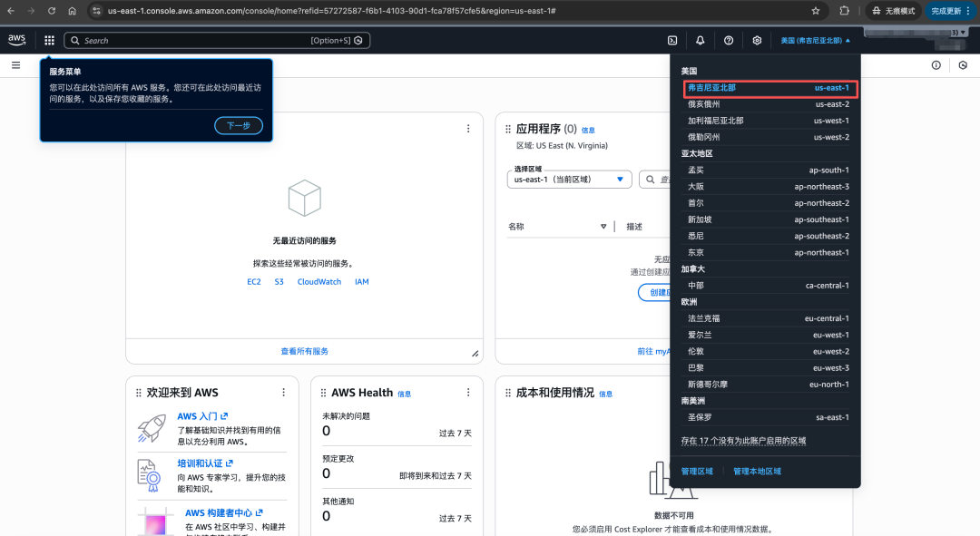
Task: Select region 首尔 ap-northeast-2
Action: [x=769, y=203]
